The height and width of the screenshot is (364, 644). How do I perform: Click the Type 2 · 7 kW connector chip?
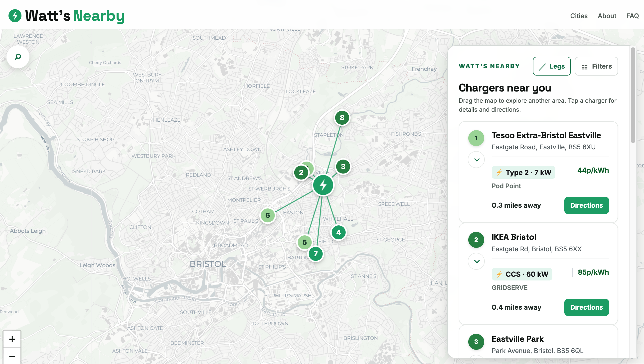pyautogui.click(x=523, y=173)
